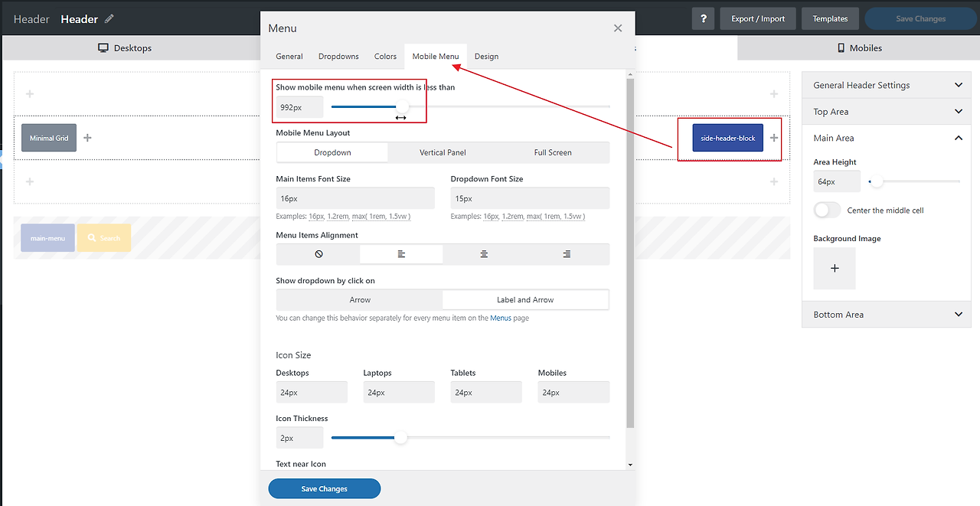
Task: Open the help question mark button
Action: pyautogui.click(x=703, y=18)
